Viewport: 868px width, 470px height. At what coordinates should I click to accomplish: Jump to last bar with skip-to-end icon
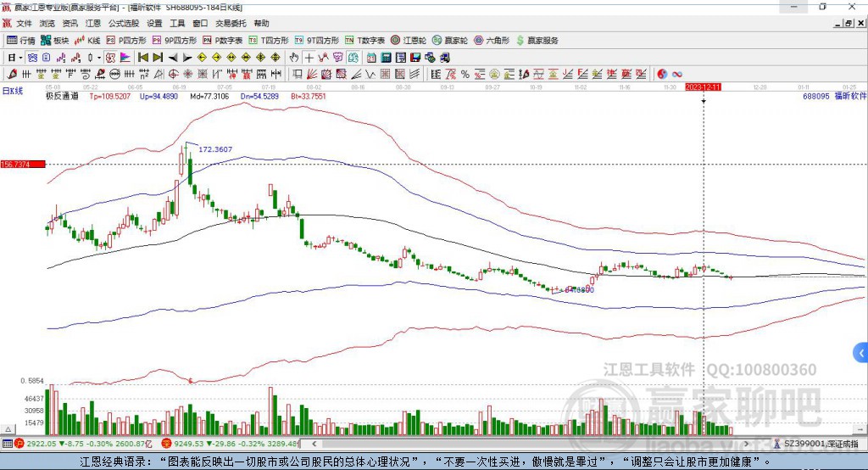click(158, 58)
